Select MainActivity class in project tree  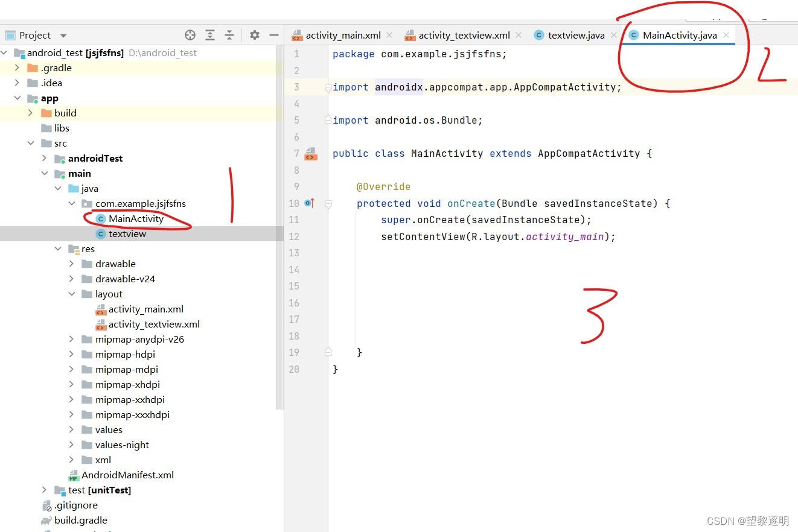(136, 219)
